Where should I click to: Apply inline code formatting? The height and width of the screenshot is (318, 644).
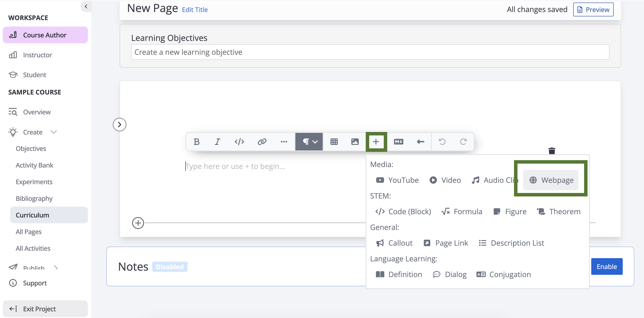point(239,142)
